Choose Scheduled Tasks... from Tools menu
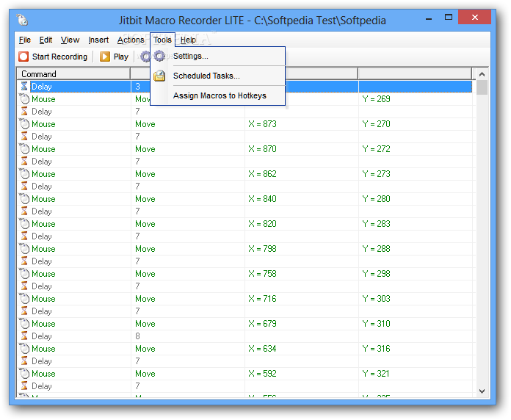The image size is (511, 420). click(218, 76)
